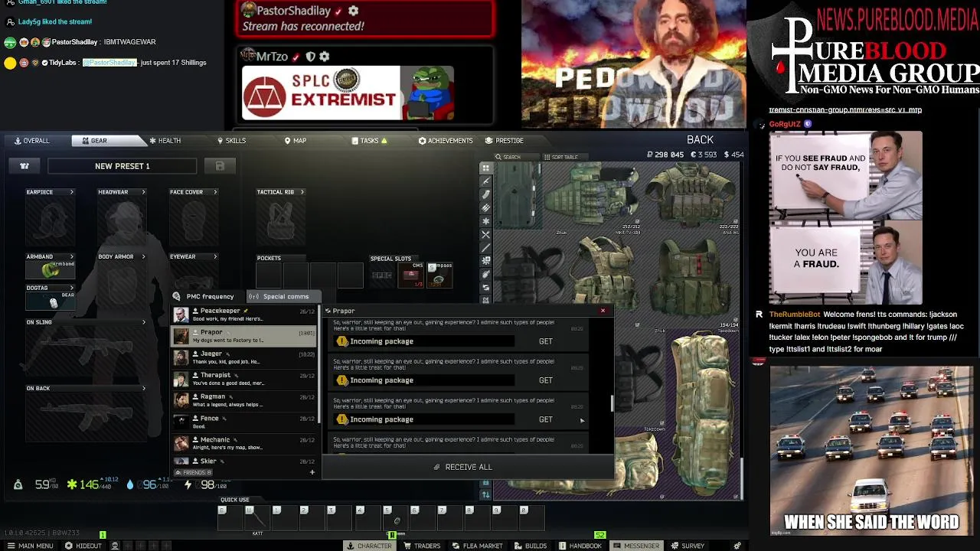Open the Ragman conversation row
The image size is (980, 551).
click(244, 400)
